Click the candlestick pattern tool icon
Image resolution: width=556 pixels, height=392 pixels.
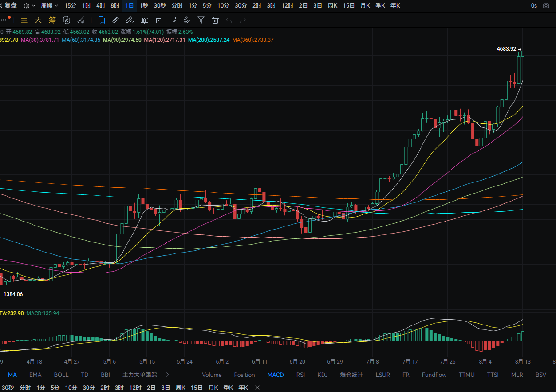point(144,20)
